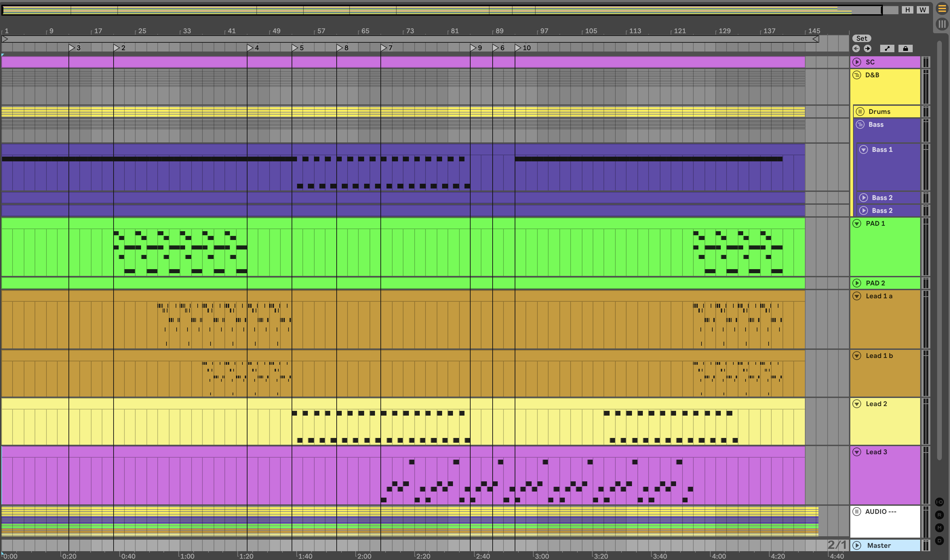The height and width of the screenshot is (560, 950).
Task: Click locator 5 marker in timeline
Action: tap(295, 47)
